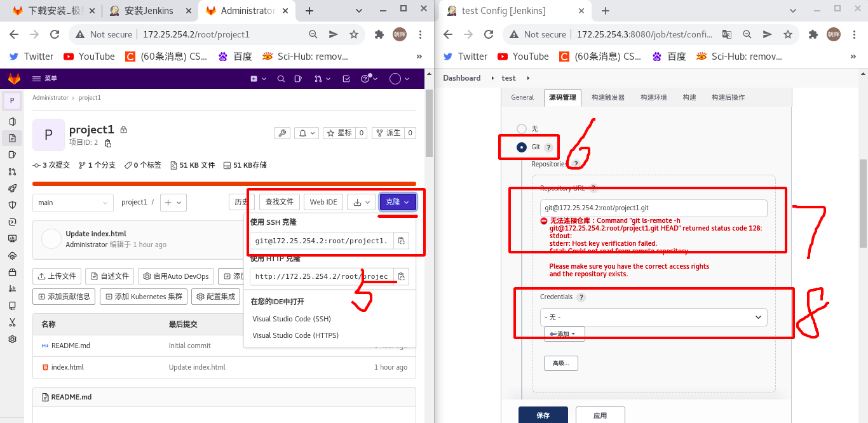Screen dimensions: 868x423
Task: Click the Repository URL input in Jenkins
Action: click(x=653, y=208)
